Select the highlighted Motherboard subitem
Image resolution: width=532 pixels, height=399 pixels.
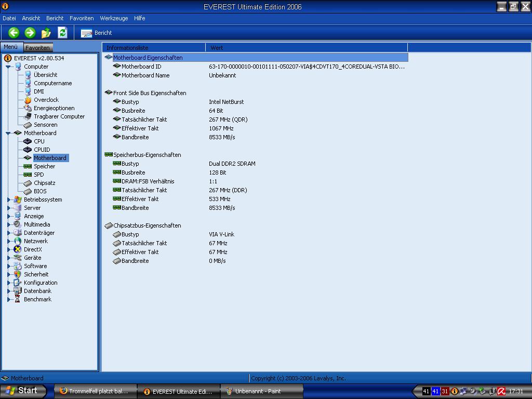(50, 158)
